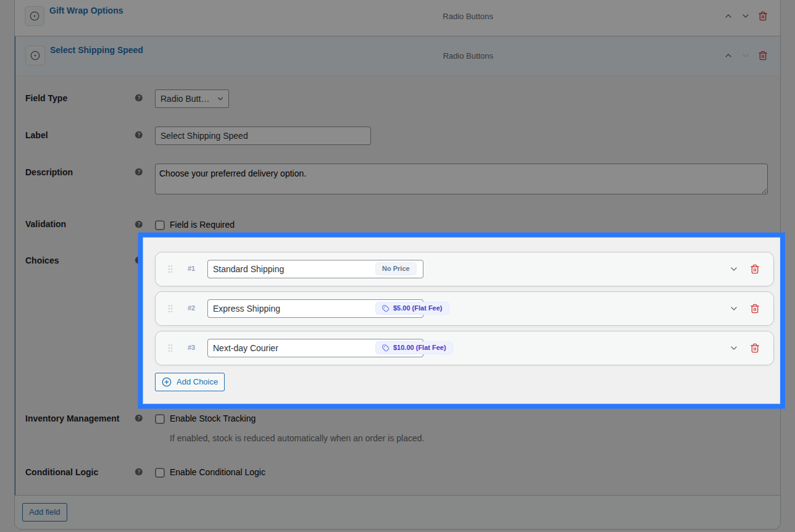Enable Conditional Logic checkbox
Image resolution: width=795 pixels, height=532 pixels.
tap(160, 472)
